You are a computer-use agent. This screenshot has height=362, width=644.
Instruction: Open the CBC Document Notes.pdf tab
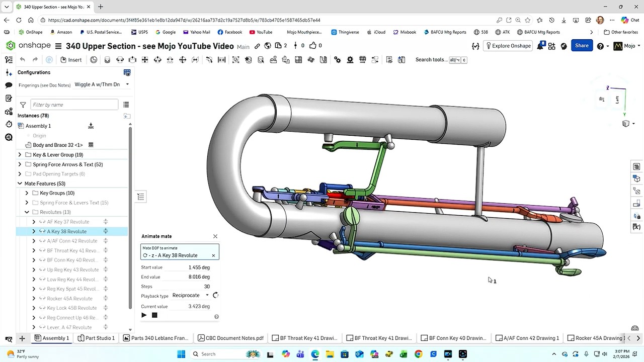231,338
